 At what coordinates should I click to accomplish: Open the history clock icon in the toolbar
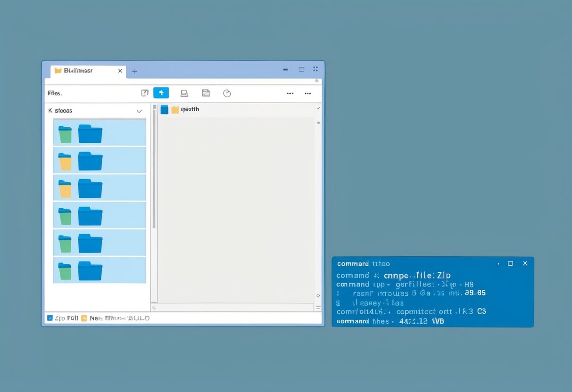pos(227,93)
